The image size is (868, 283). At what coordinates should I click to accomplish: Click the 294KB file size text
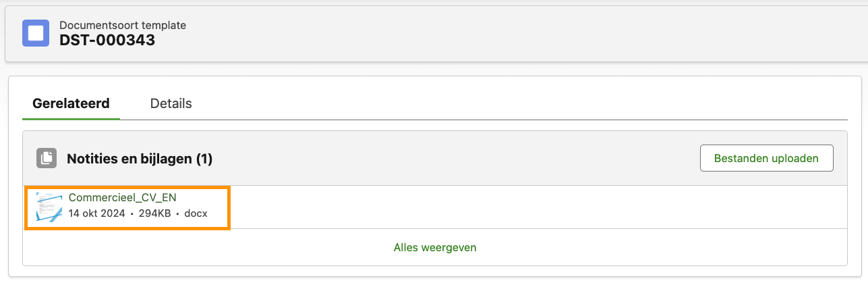coord(155,213)
